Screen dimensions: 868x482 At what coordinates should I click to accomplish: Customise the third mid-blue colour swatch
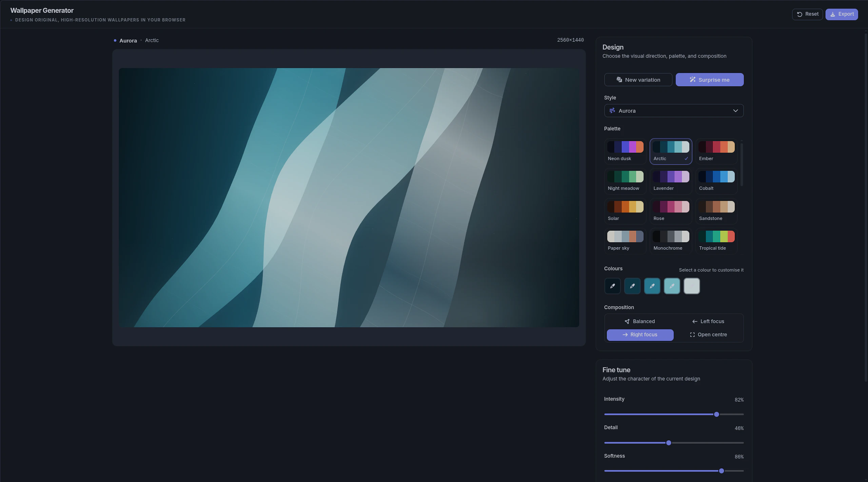(x=652, y=286)
